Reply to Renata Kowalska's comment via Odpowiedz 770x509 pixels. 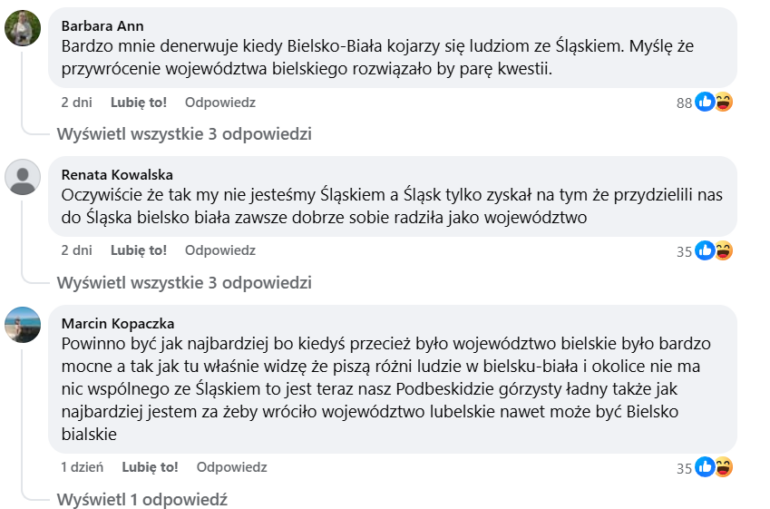220,250
